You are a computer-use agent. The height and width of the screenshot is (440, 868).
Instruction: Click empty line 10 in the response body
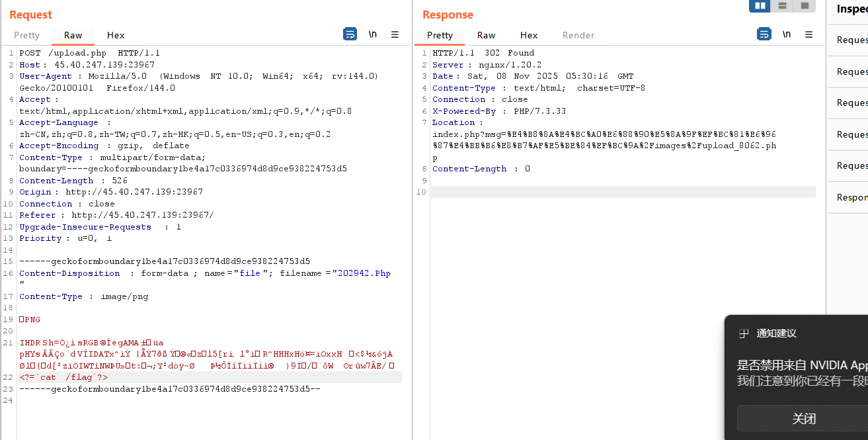(x=621, y=192)
